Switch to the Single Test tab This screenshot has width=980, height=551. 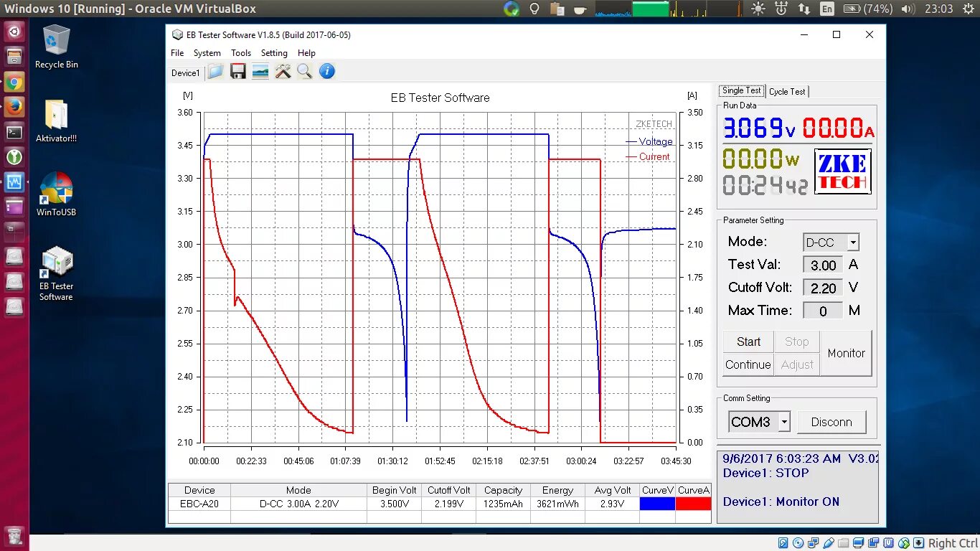(742, 90)
